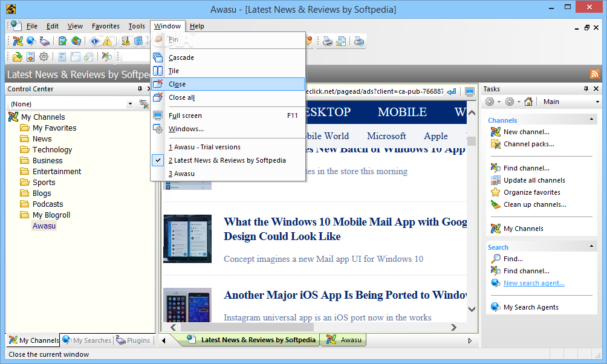This screenshot has height=364, width=607.
Task: Click Organize favorites task
Action: click(531, 192)
